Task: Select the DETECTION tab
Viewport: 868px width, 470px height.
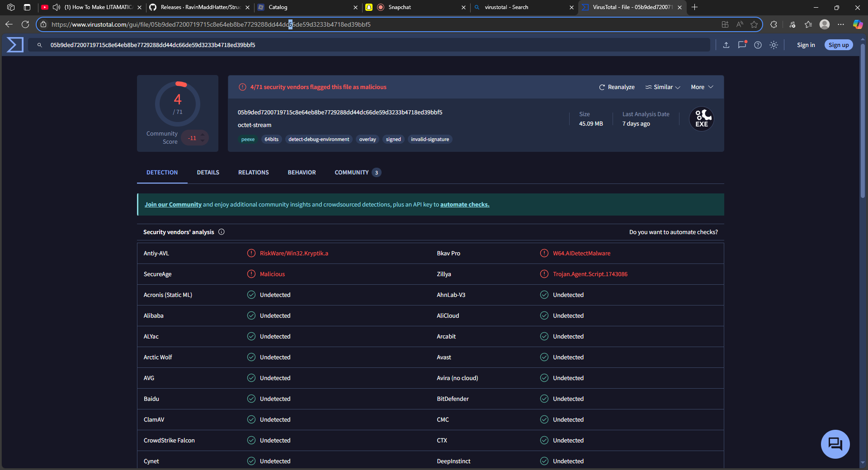Action: (162, 173)
